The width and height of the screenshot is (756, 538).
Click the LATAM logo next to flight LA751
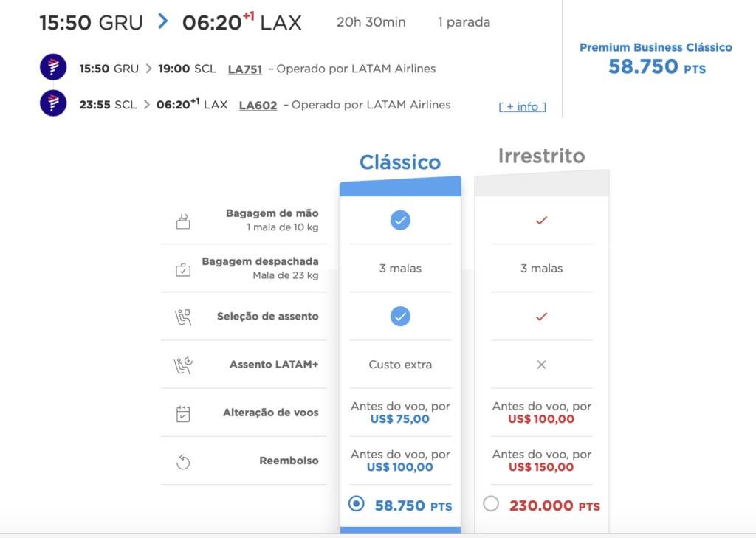(x=53, y=66)
